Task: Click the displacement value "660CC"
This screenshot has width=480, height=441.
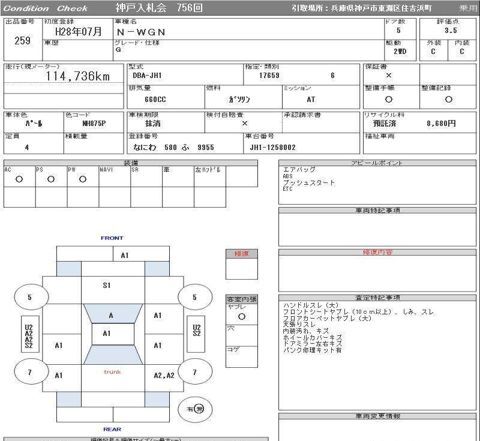Action: click(x=155, y=99)
